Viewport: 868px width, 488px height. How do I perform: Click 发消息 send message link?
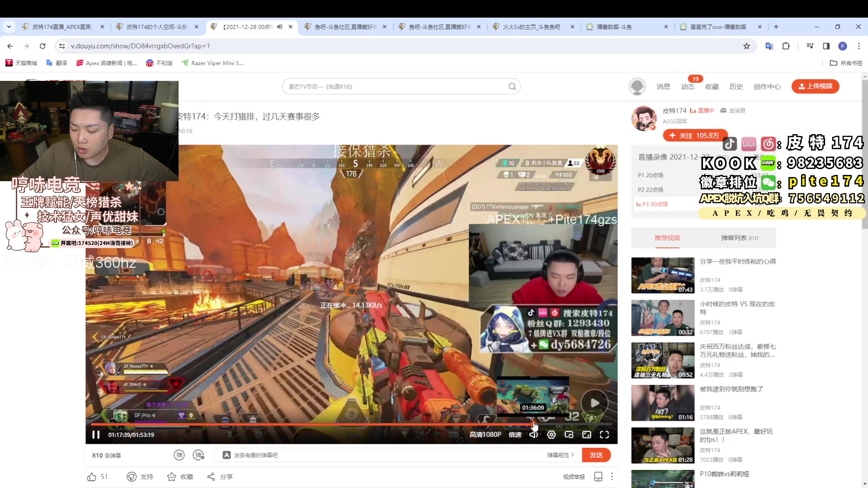[733, 110]
